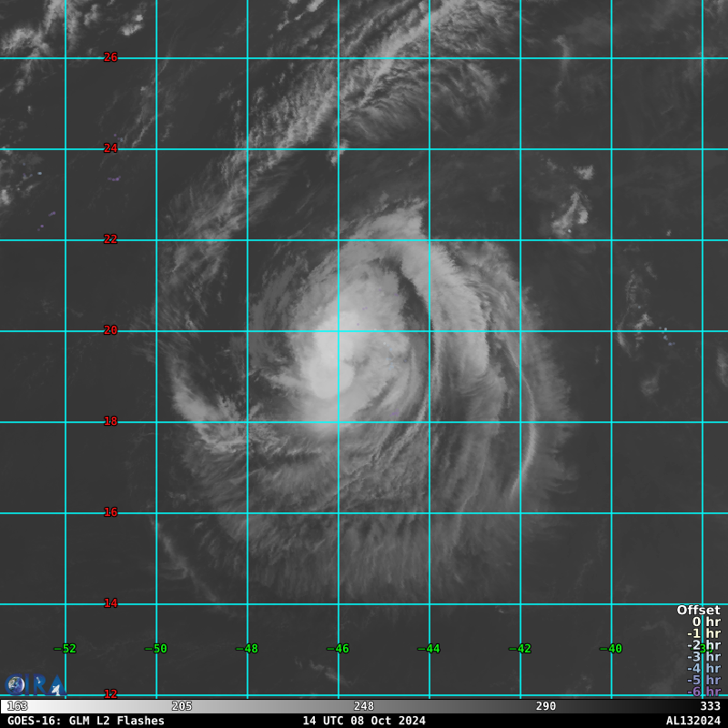Screen dimensions: 728x728
Task: Click the Offset legend heading
Action: (698, 611)
